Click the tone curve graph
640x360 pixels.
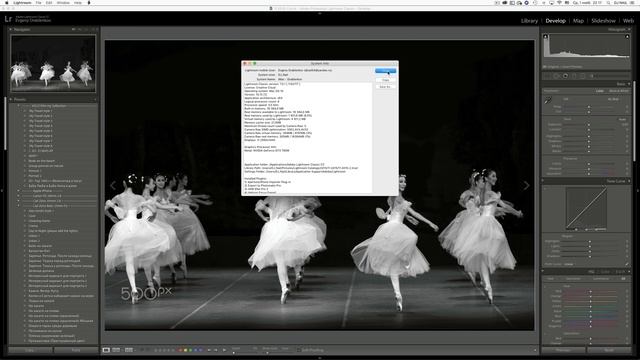pos(586,208)
